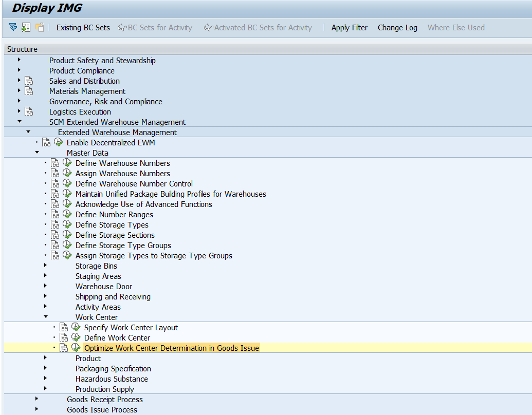Open documentation icon for Sales and Distribution
This screenshot has height=415, width=532.
pos(29,81)
